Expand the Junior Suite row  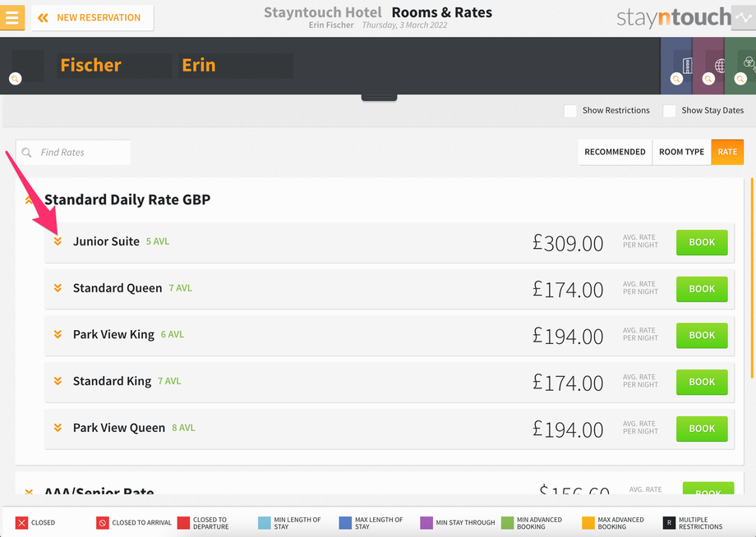(58, 241)
